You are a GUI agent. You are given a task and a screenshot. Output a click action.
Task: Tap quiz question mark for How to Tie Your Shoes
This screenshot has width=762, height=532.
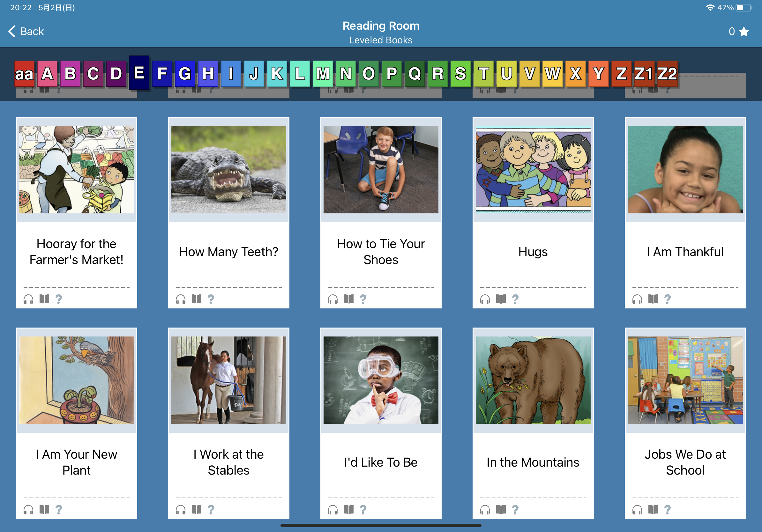tap(363, 299)
